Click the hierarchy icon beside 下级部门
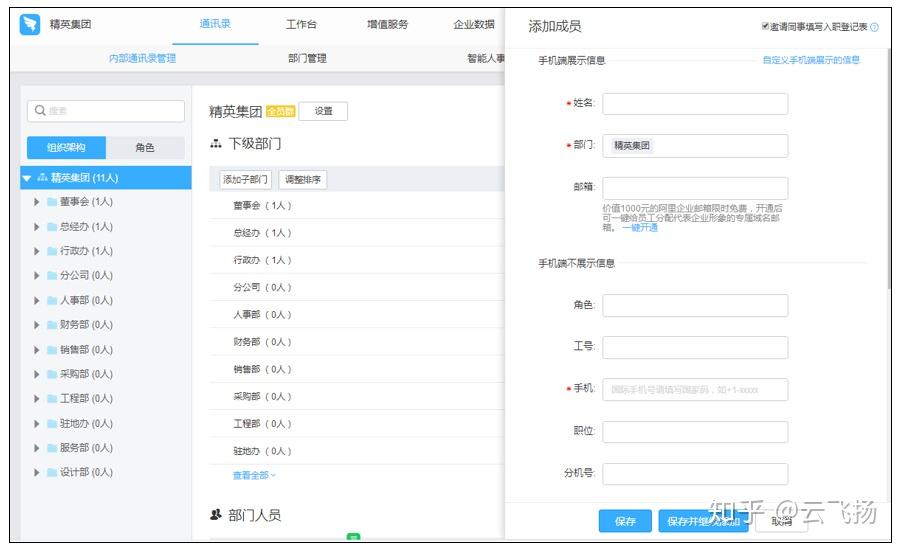The image size is (900, 549). pyautogui.click(x=216, y=143)
